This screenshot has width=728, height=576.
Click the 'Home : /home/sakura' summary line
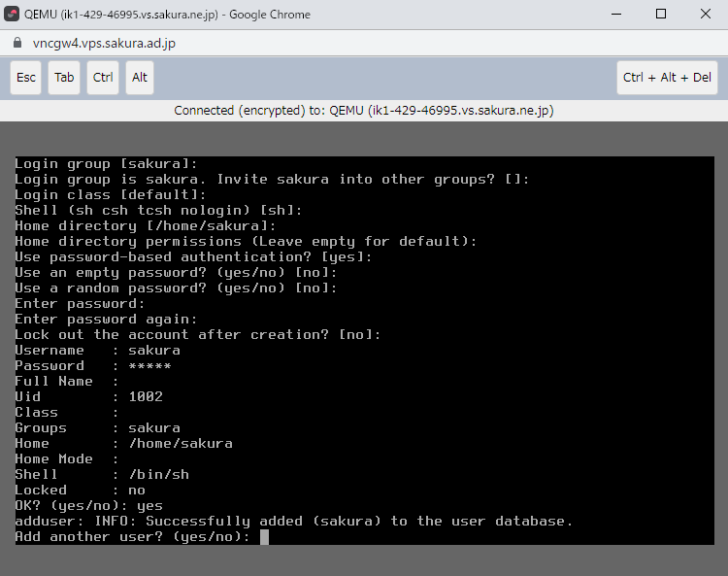point(123,444)
